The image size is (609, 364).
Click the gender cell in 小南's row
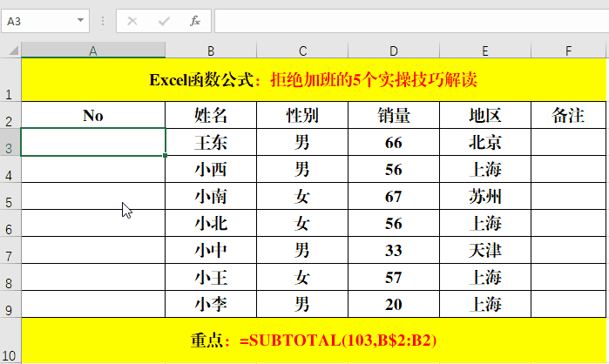(302, 196)
